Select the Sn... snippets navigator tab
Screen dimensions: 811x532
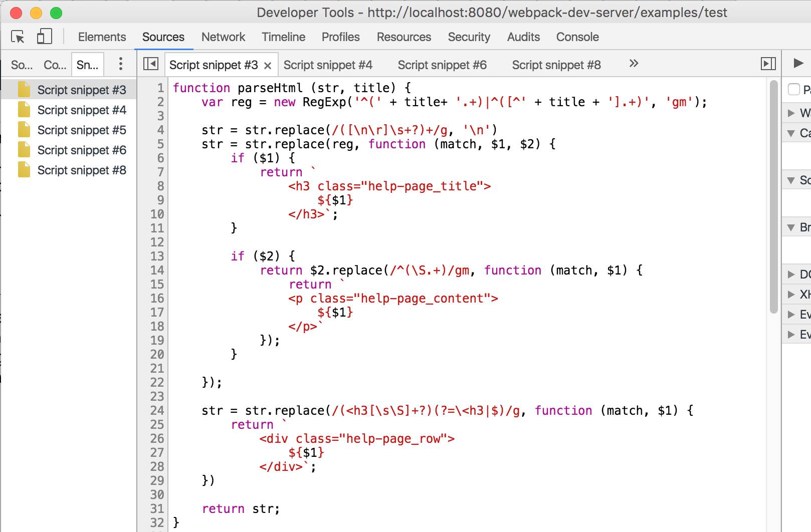[x=87, y=65]
